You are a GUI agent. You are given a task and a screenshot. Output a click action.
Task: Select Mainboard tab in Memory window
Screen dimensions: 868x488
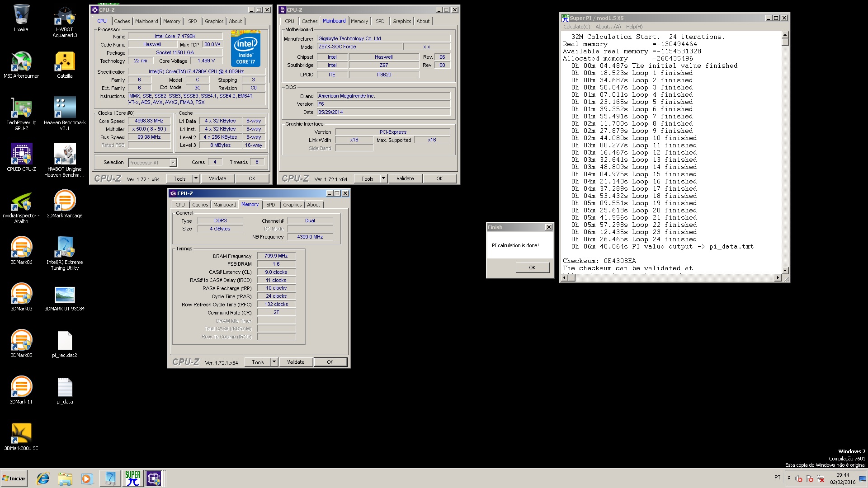coord(225,205)
